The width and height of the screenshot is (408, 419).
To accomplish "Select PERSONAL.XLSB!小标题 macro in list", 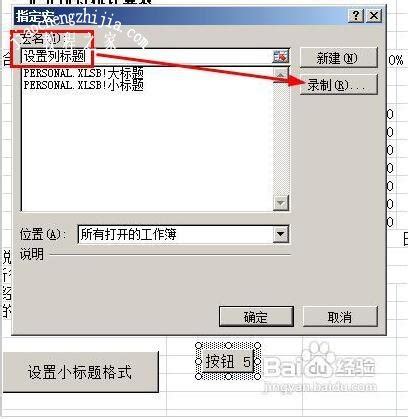I will pos(83,85).
